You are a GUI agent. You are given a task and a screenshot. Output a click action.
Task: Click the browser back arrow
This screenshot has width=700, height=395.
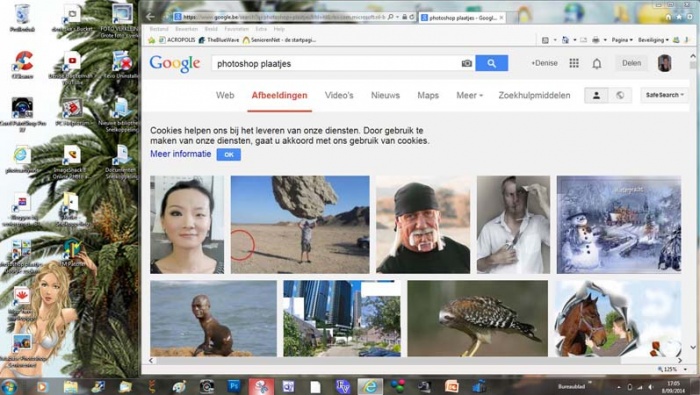coord(150,17)
